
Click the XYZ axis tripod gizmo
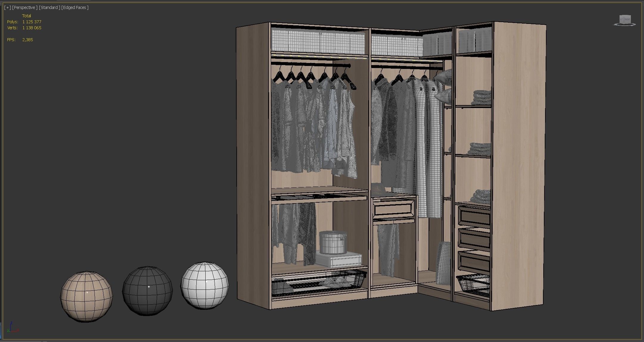coord(13,327)
